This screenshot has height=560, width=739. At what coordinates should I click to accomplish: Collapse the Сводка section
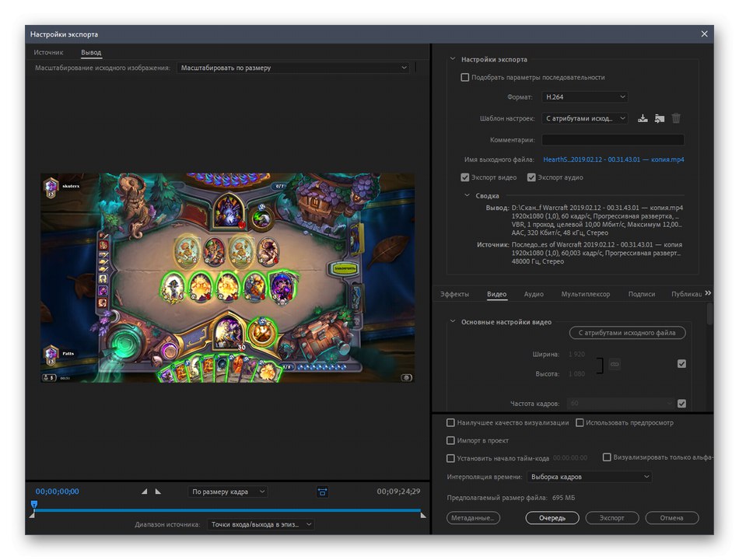point(468,196)
